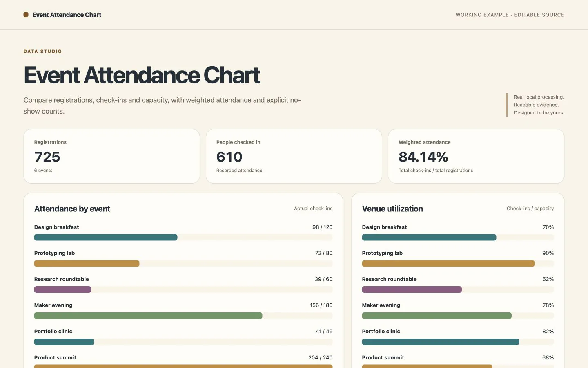Click the Venue utilization panel heading
Image resolution: width=588 pixels, height=368 pixels.
click(392, 209)
